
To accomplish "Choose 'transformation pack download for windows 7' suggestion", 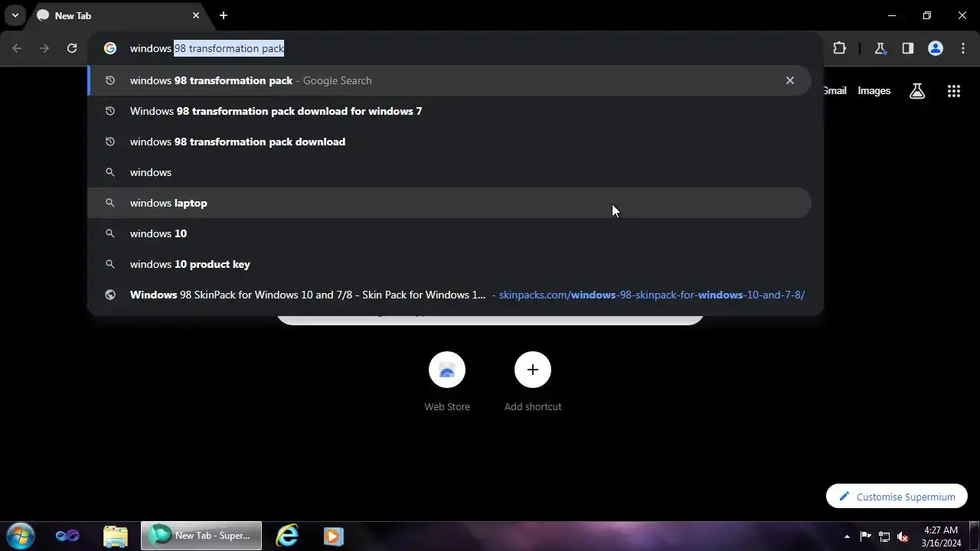I will [449, 111].
